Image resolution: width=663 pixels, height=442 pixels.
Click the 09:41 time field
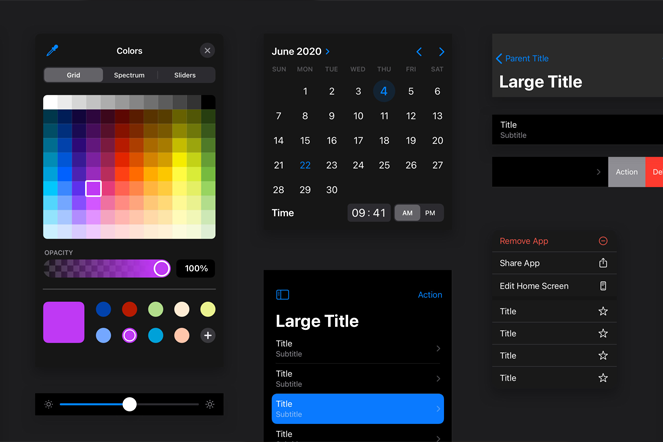369,213
